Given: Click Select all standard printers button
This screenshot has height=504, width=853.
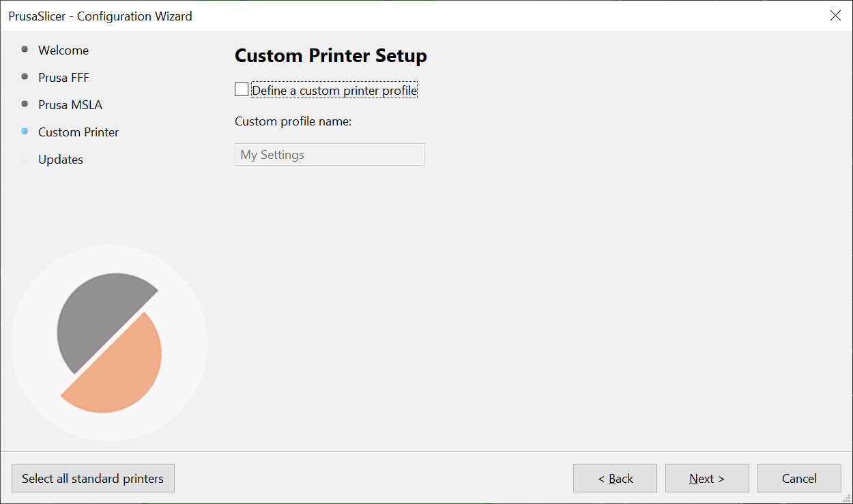Looking at the screenshot, I should pyautogui.click(x=93, y=478).
